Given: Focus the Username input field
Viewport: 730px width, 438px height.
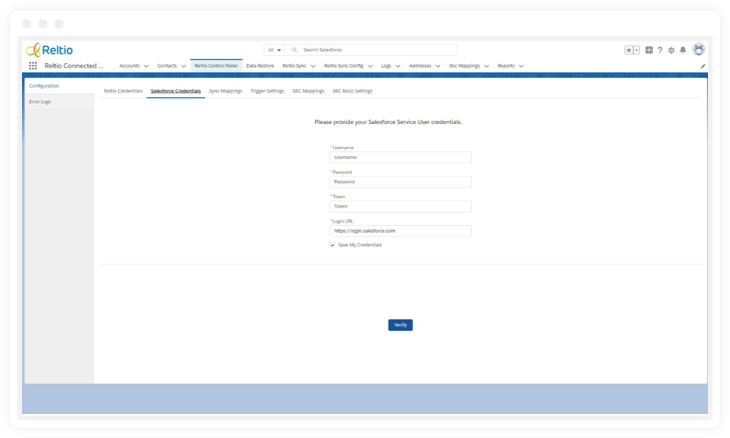Looking at the screenshot, I should pyautogui.click(x=400, y=157).
